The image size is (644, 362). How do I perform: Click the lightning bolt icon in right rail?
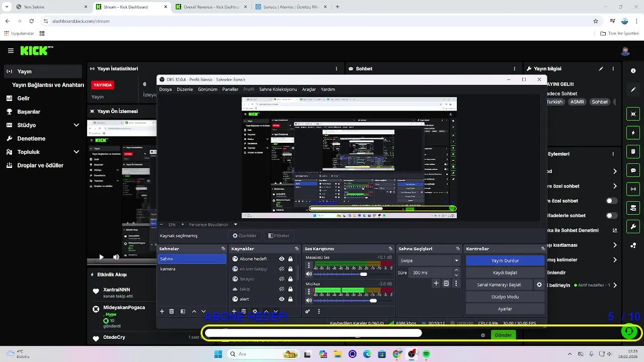633,133
